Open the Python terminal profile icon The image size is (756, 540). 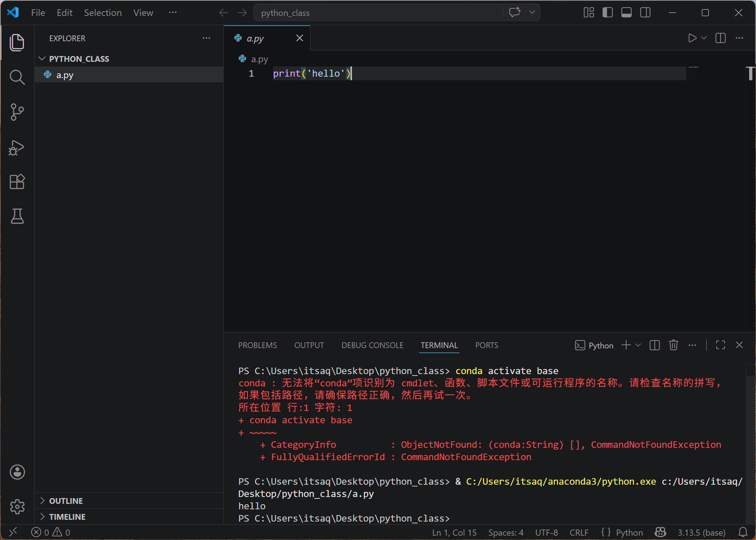click(580, 345)
